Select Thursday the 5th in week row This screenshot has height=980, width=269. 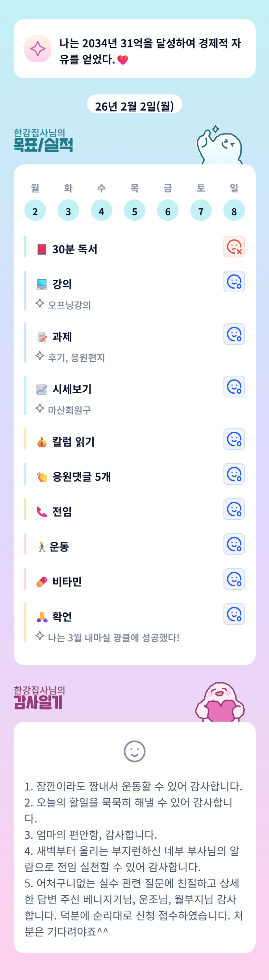click(135, 210)
